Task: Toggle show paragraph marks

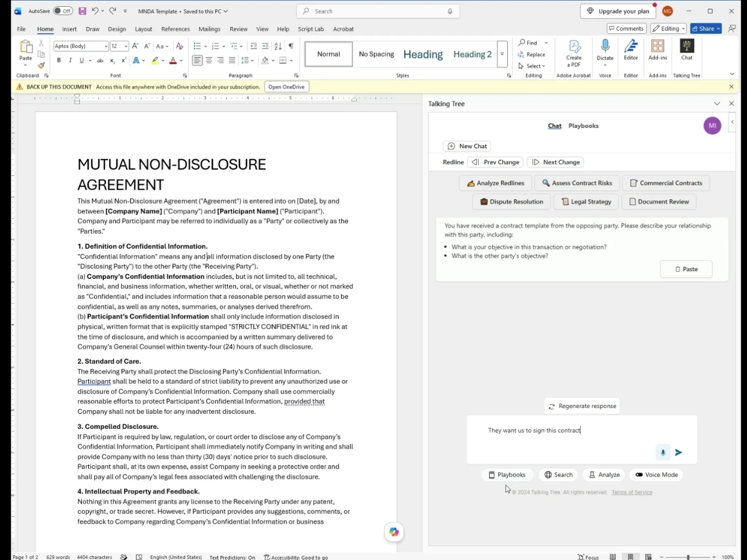Action: pyautogui.click(x=291, y=46)
